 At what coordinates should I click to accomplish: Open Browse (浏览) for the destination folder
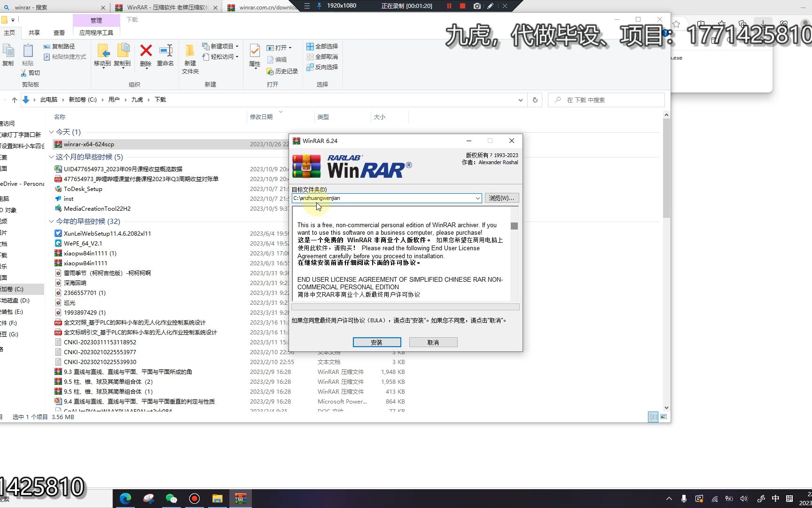(501, 198)
